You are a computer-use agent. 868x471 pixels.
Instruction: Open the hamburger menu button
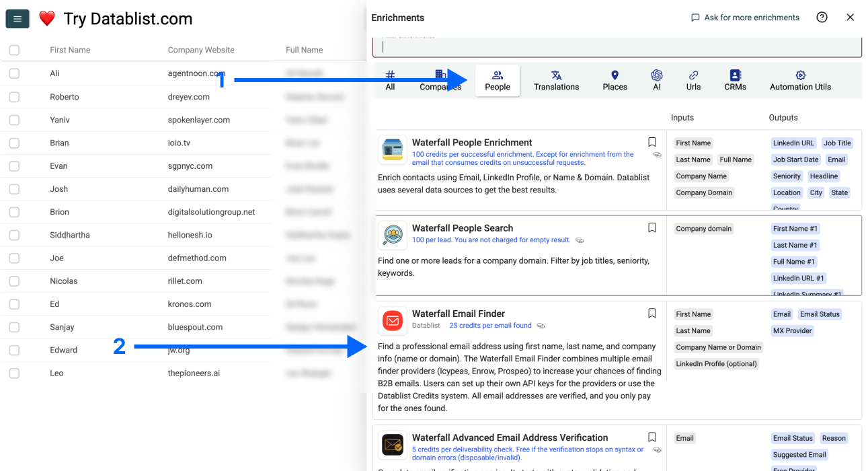pos(17,19)
